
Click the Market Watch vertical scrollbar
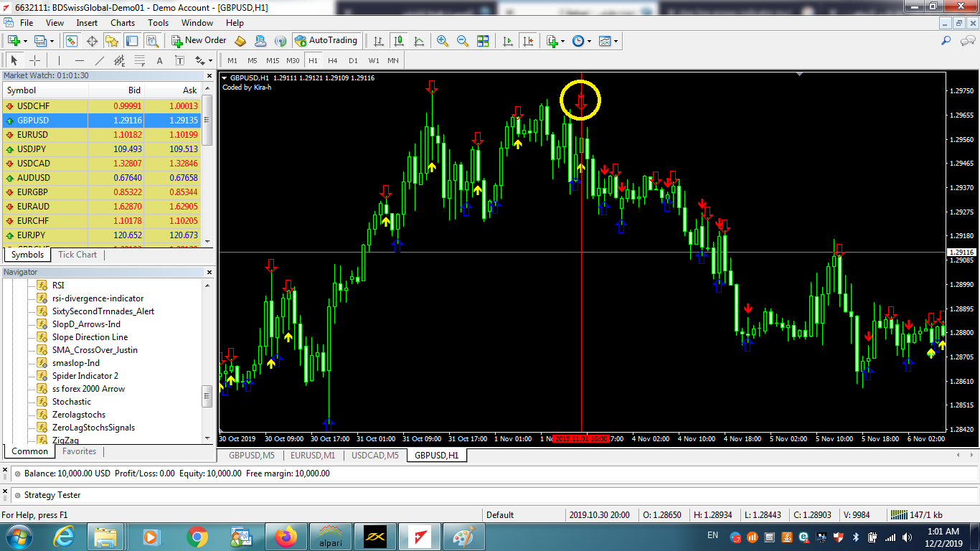208,170
